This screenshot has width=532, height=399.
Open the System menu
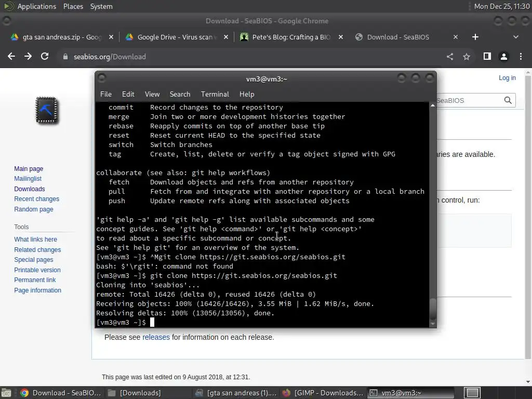(x=101, y=6)
